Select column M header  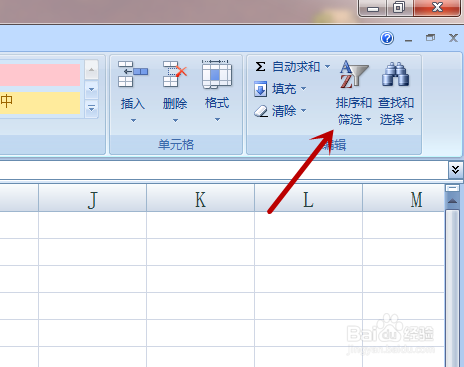pos(404,198)
